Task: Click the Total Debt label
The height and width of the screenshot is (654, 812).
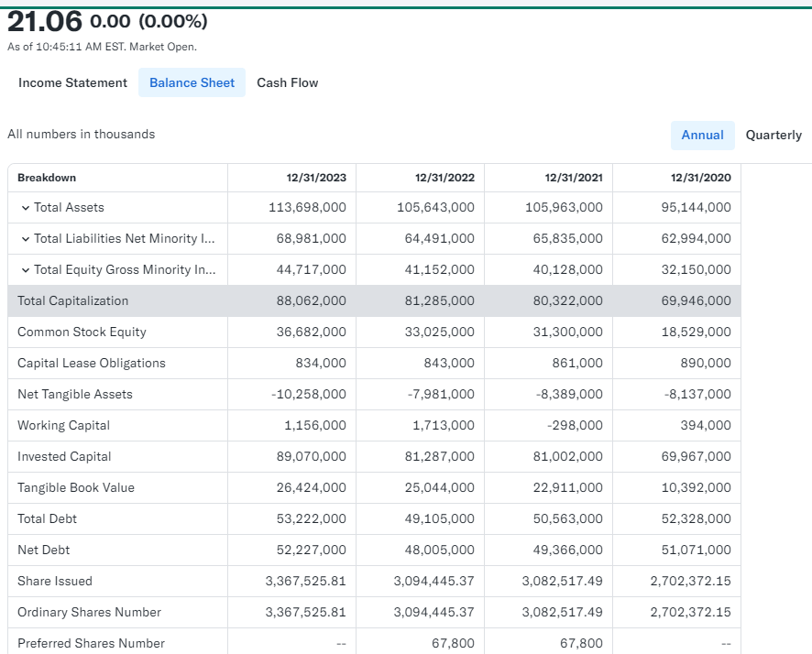Action: tap(47, 519)
